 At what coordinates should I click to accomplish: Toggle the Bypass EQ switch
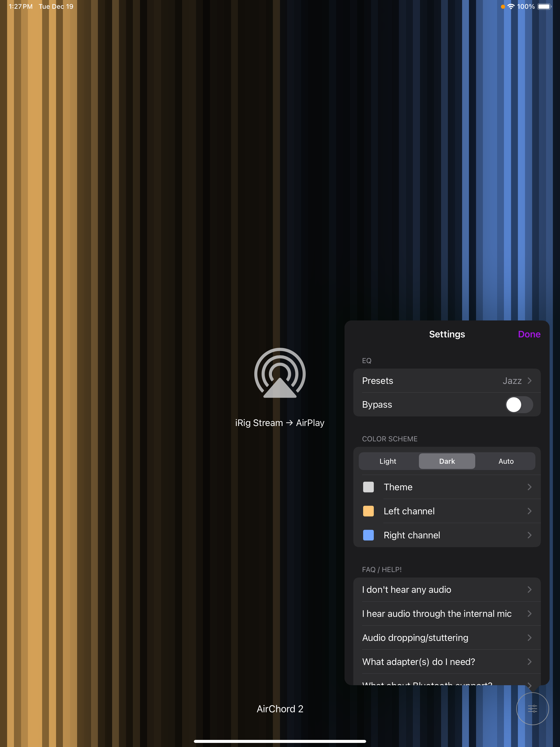point(519,405)
